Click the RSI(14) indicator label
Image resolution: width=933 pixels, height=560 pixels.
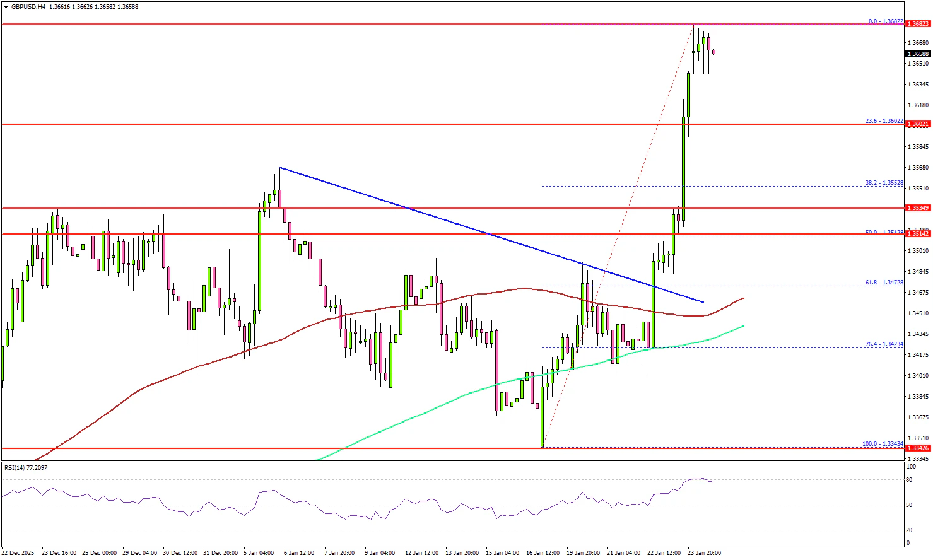(25, 468)
